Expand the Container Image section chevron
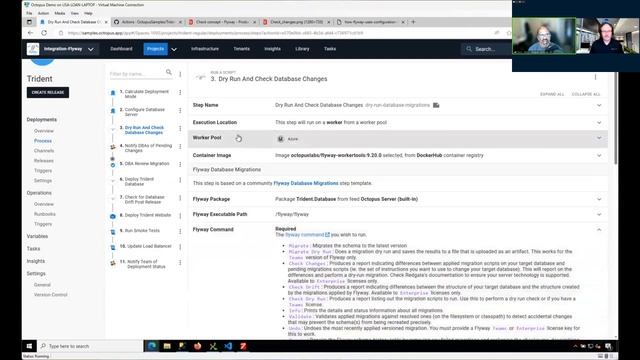This screenshot has width=640, height=360. pos(599,156)
